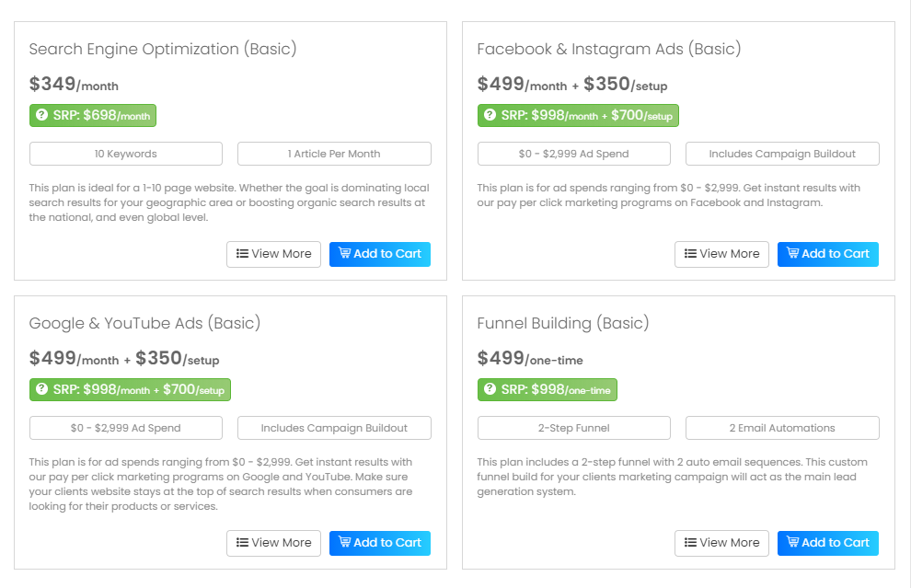911x588 pixels.
Task: Open View More for Google & YouTube Ads
Action: [273, 543]
